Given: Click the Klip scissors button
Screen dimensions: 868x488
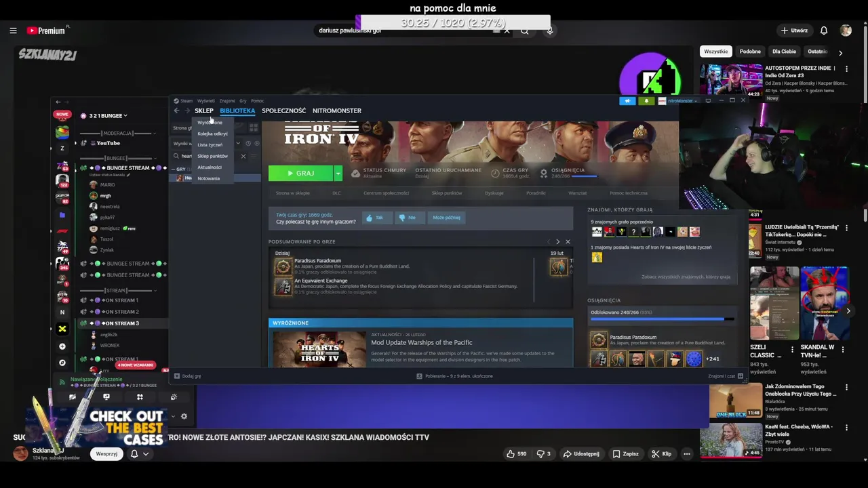Looking at the screenshot, I should [661, 453].
